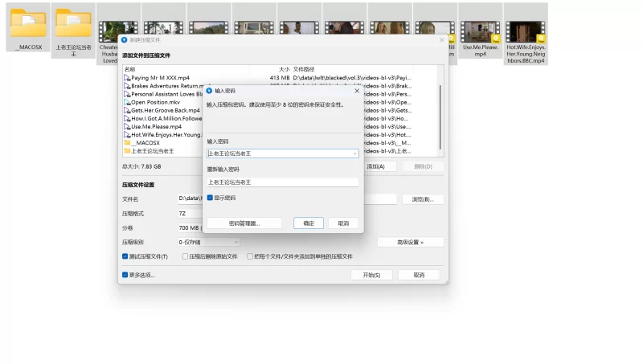Focus the 重新输入密码 text field
The width and height of the screenshot is (643, 364).
point(283,182)
